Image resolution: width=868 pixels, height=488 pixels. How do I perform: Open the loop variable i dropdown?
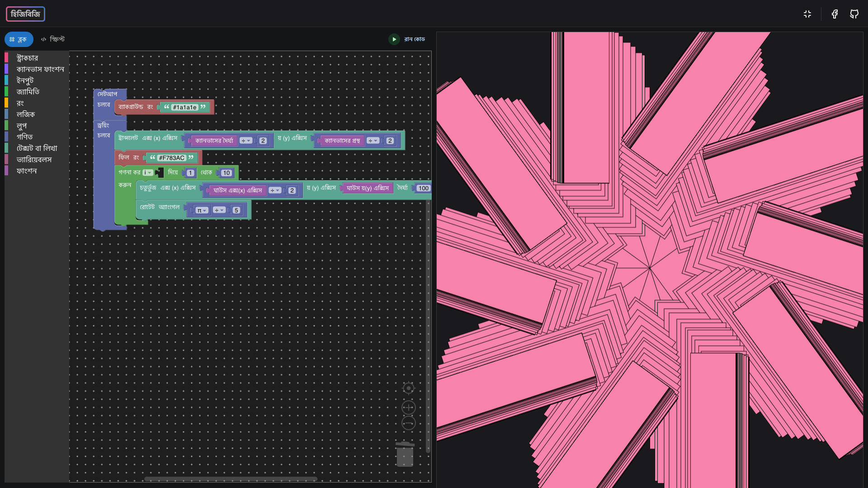point(148,173)
